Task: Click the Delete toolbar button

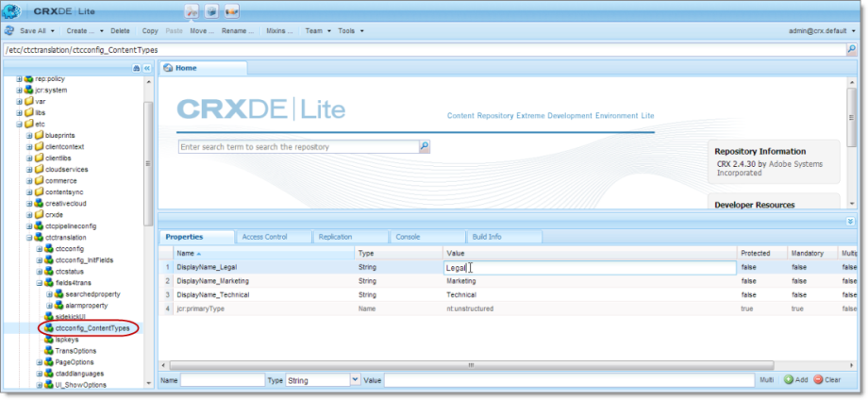Action: tap(120, 31)
